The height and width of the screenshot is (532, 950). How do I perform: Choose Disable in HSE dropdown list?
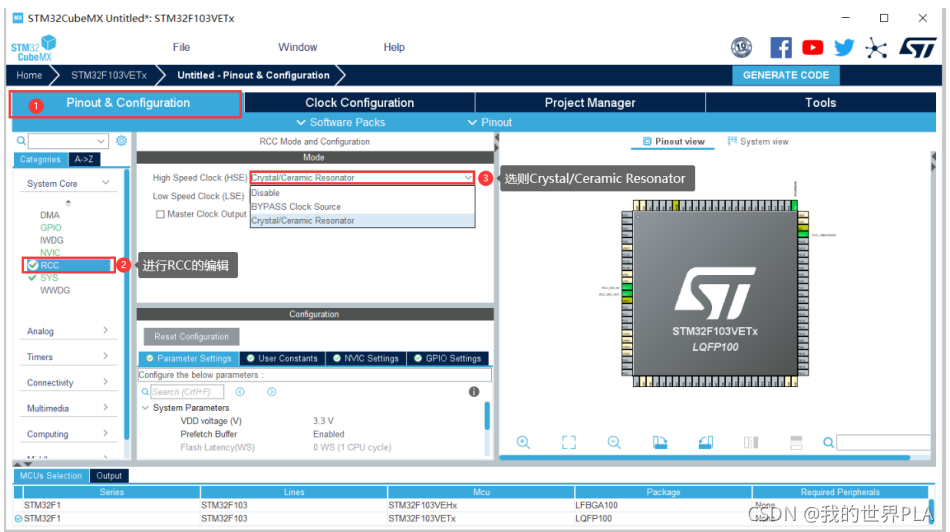click(362, 193)
